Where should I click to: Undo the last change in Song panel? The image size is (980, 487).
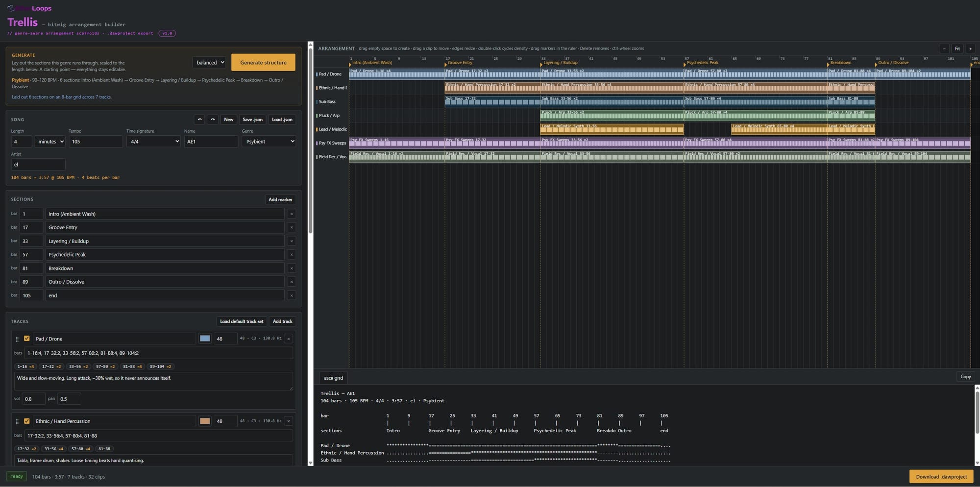click(199, 120)
